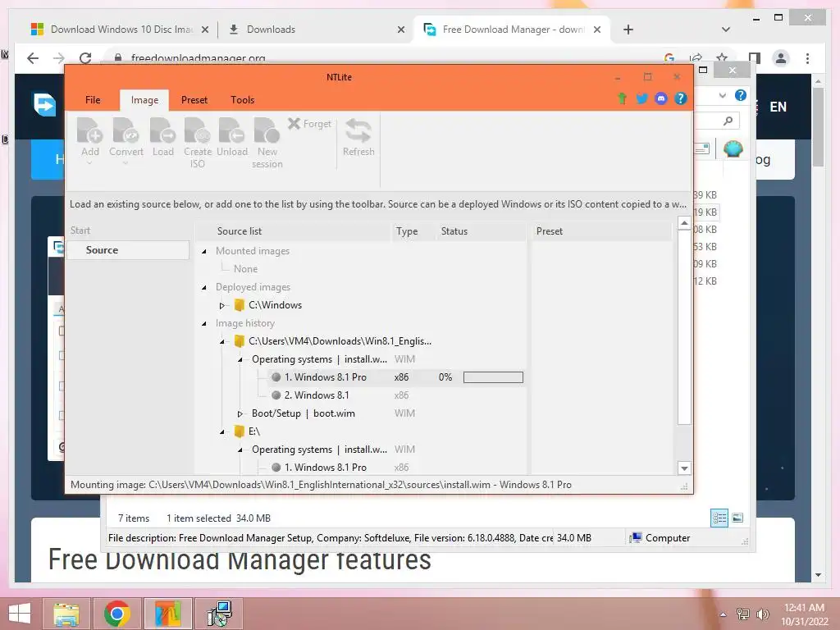840x630 pixels.
Task: Click the source list scroll down arrow
Action: 684,468
